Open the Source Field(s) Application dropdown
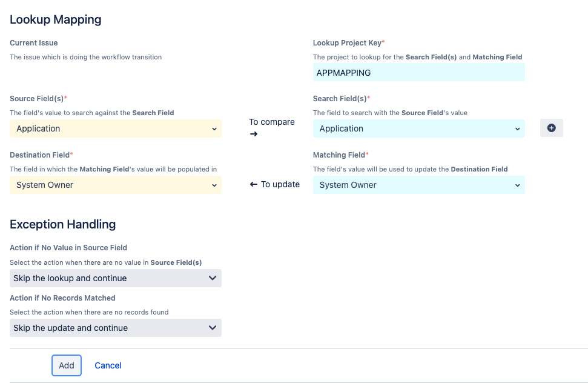 pyautogui.click(x=115, y=128)
